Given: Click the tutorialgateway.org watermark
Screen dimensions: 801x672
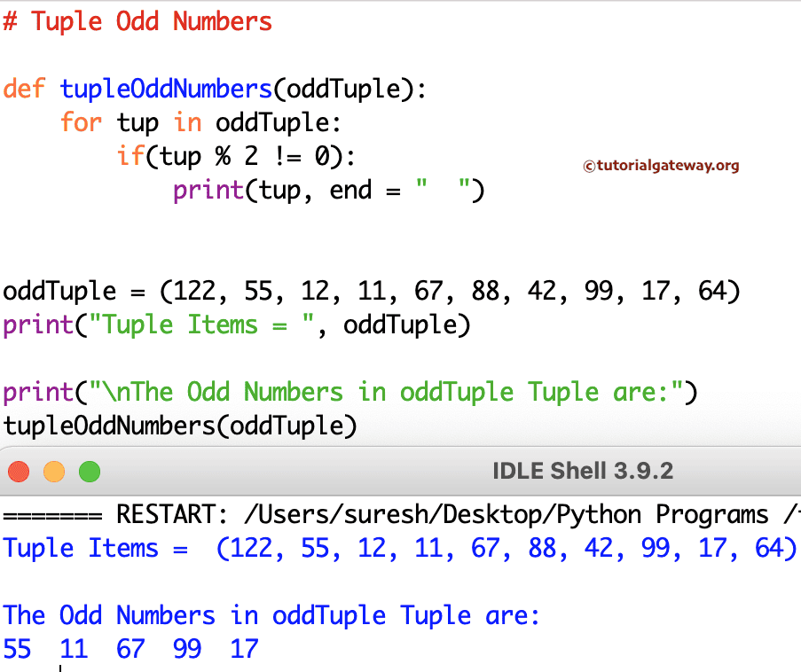Looking at the screenshot, I should point(663,164).
